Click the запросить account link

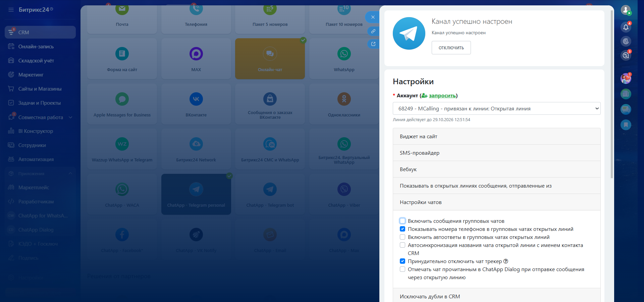point(442,96)
